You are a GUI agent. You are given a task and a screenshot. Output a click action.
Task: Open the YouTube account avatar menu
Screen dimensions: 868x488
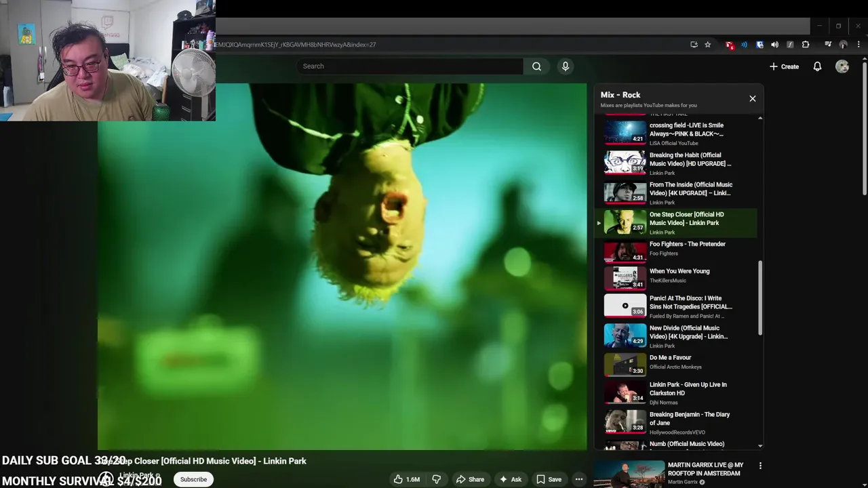coord(842,66)
